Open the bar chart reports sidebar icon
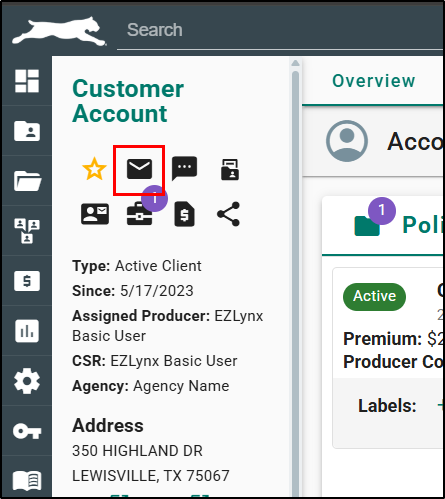 (x=27, y=331)
